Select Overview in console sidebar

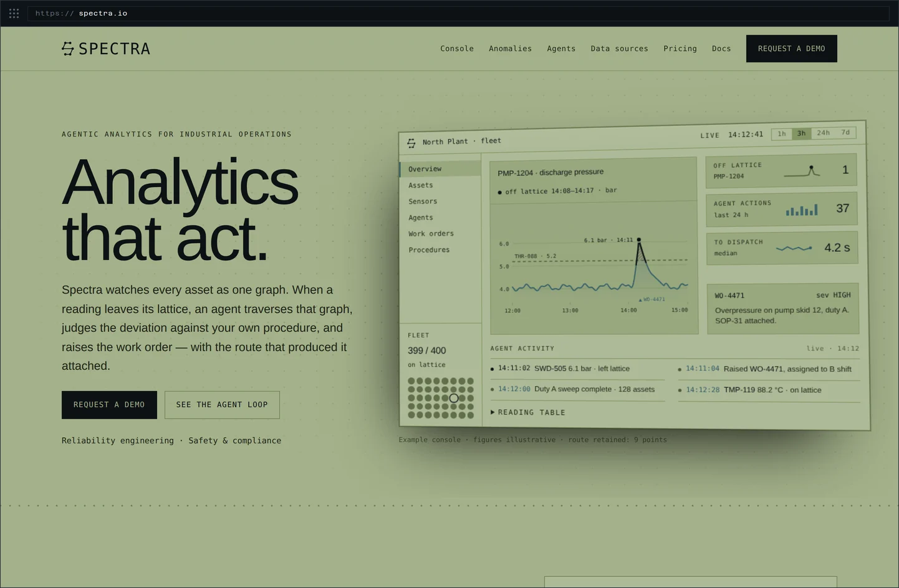(x=440, y=169)
